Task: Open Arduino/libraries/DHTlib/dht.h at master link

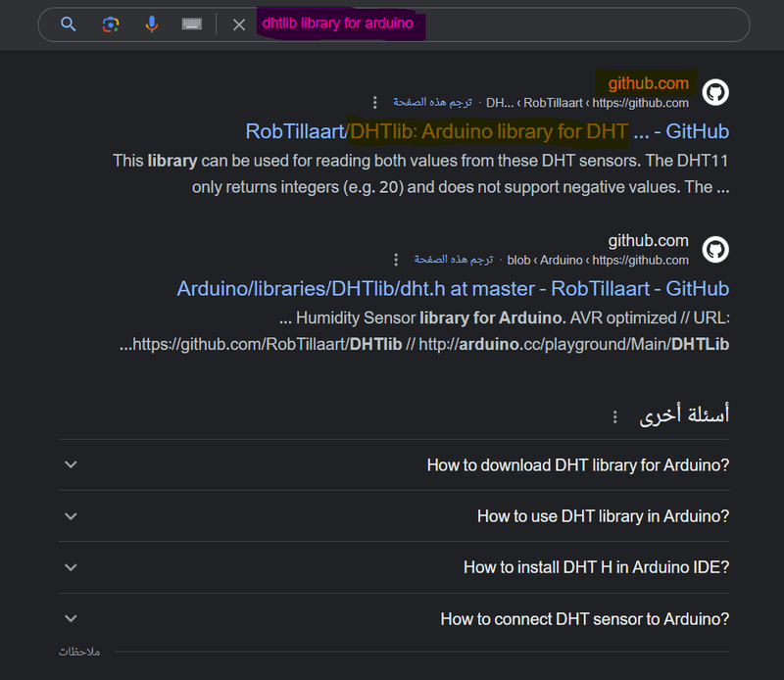Action: pos(453,289)
